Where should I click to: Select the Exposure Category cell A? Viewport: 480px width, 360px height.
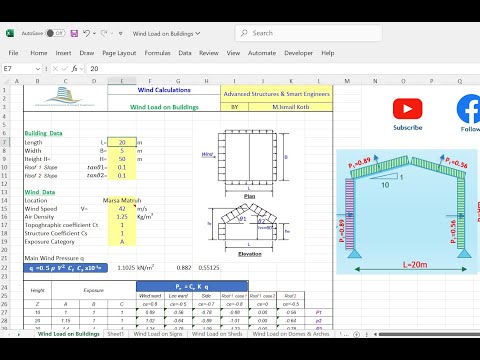tap(122, 242)
